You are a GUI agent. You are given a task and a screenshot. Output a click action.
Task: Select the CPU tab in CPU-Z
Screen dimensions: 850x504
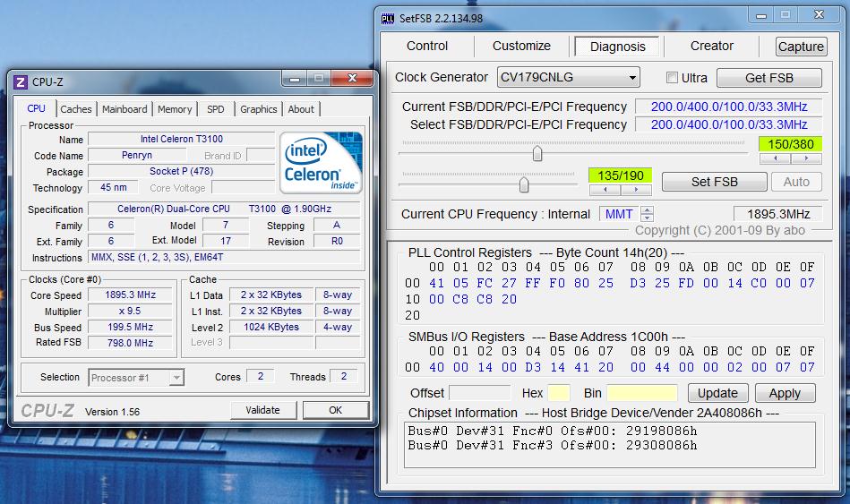37,108
